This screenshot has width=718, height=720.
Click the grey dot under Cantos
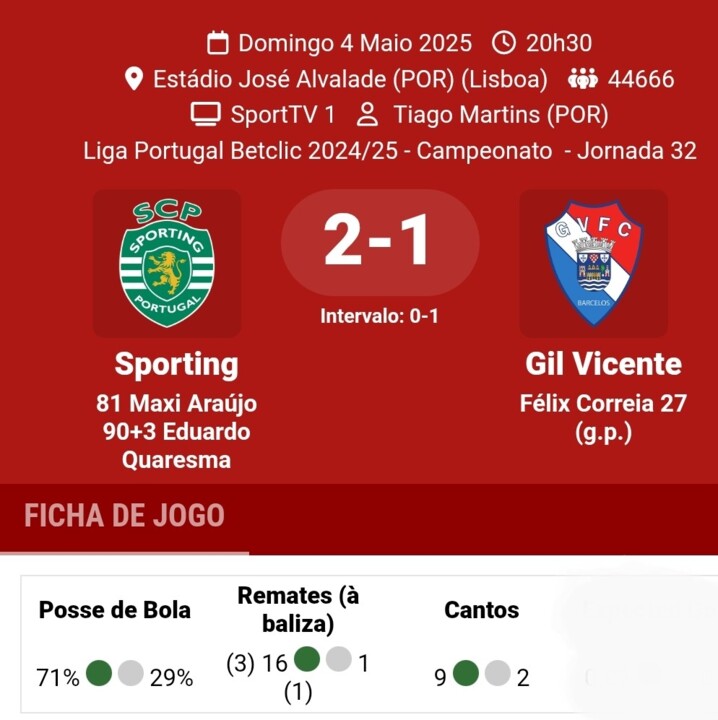pyautogui.click(x=497, y=674)
